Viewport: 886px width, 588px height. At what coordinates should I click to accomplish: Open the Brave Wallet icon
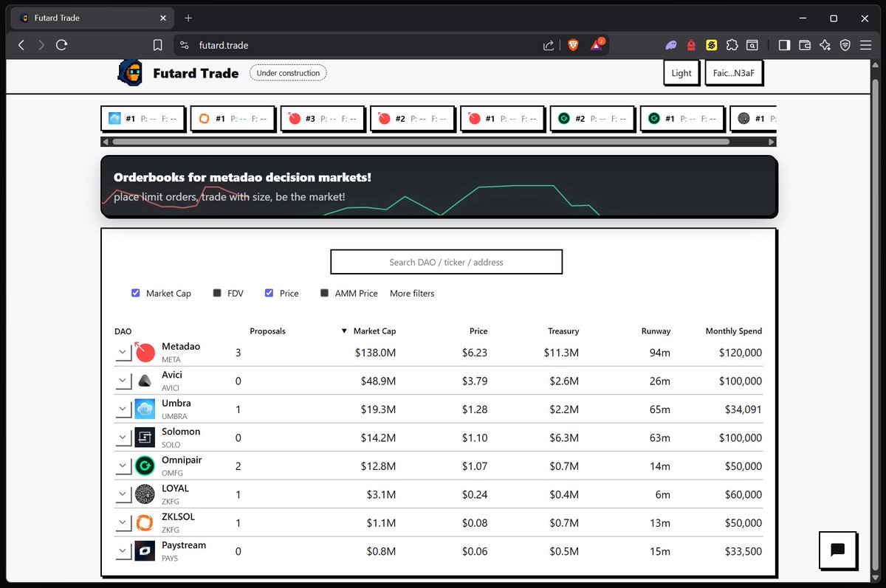click(x=805, y=45)
